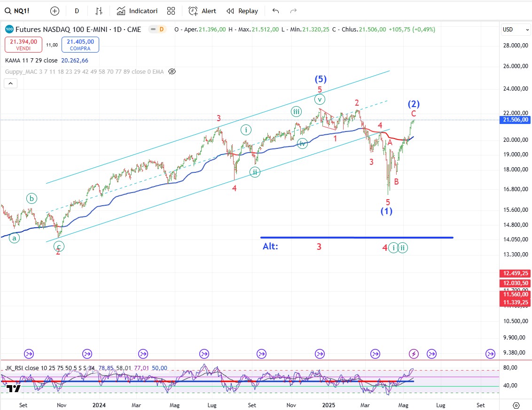Select the red A wave label
Viewport: 532px width, 410px height.
coord(390,142)
